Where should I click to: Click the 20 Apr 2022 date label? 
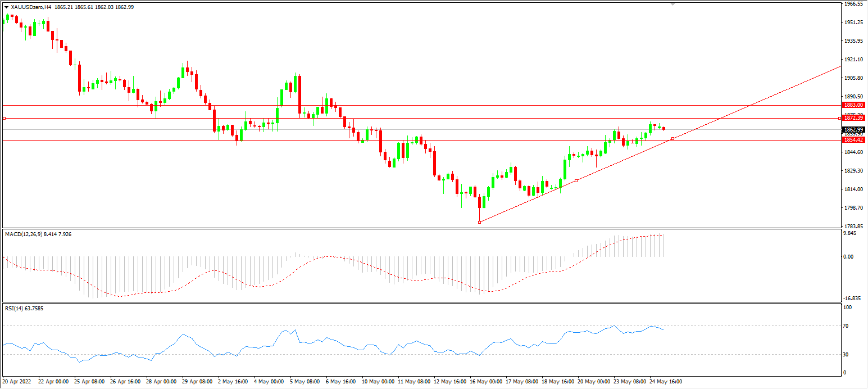pos(16,381)
